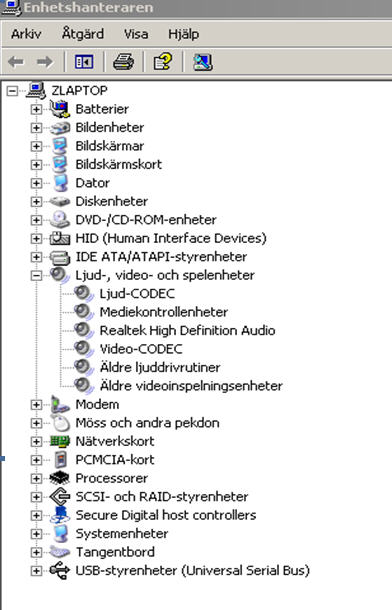Toggle the console tree pane icon
This screenshot has width=392, height=610.
coord(84,62)
